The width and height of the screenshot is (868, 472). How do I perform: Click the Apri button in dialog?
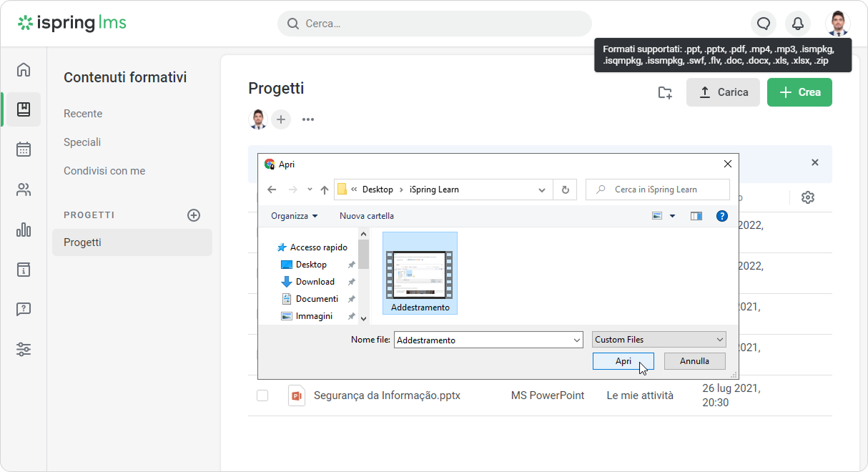[x=623, y=361]
